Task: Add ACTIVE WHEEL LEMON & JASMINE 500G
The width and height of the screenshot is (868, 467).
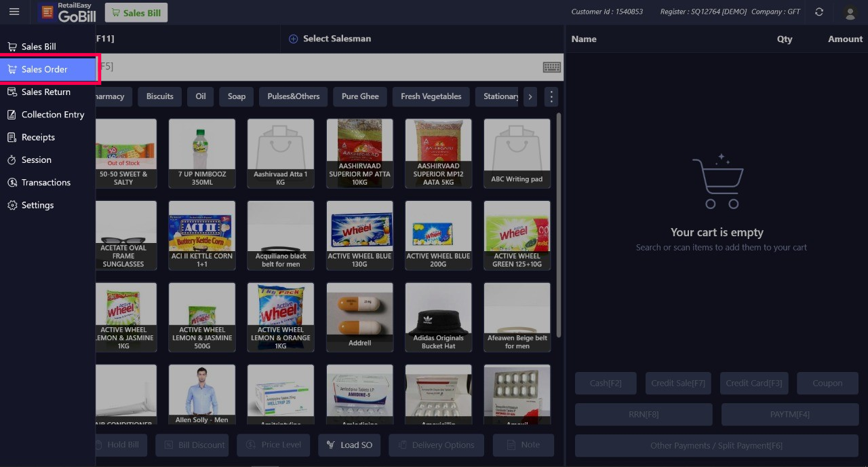Action: tap(202, 317)
